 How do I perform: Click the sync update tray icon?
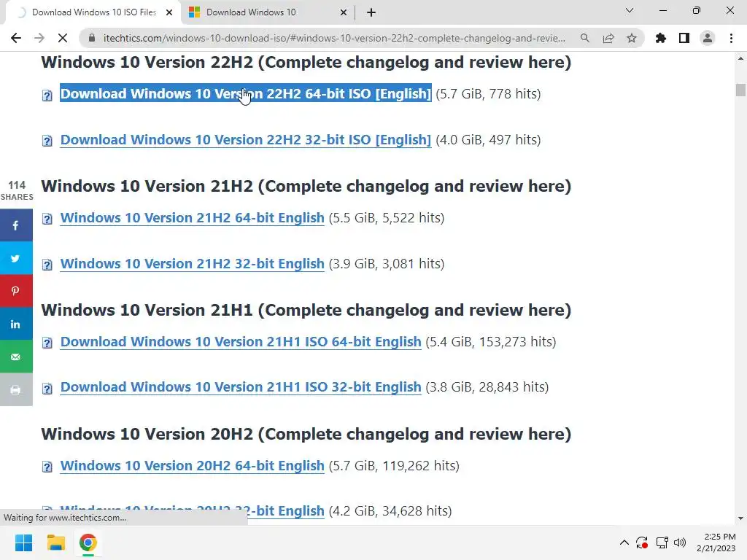pyautogui.click(x=642, y=542)
